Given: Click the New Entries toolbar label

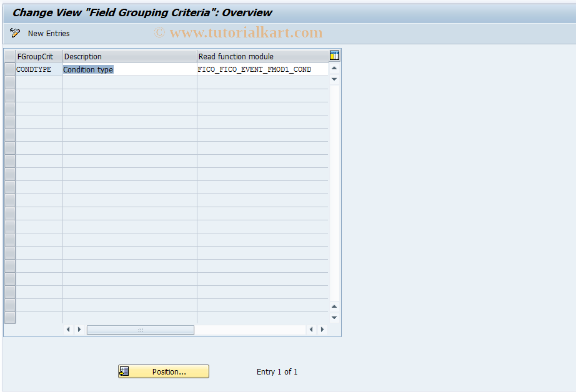Looking at the screenshot, I should [x=49, y=34].
